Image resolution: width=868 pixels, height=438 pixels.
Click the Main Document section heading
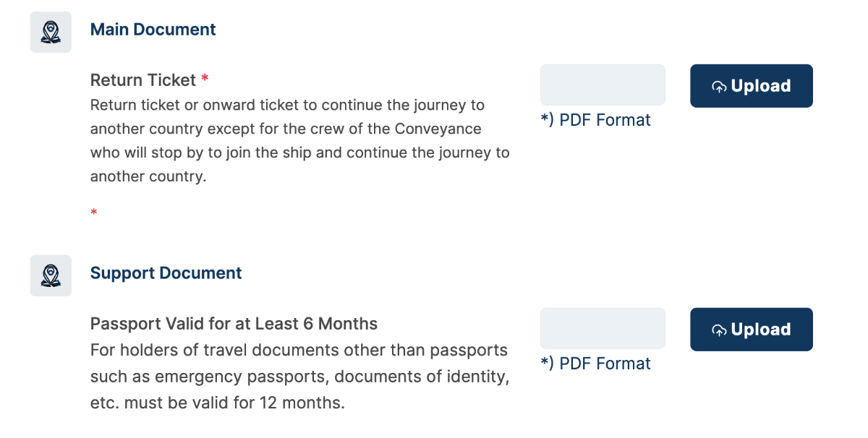click(x=153, y=30)
